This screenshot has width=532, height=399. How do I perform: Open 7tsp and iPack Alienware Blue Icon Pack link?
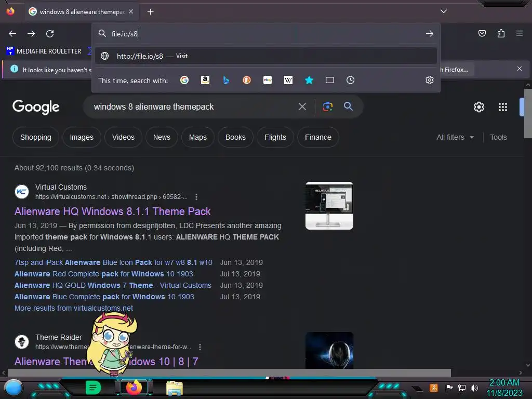coord(113,262)
